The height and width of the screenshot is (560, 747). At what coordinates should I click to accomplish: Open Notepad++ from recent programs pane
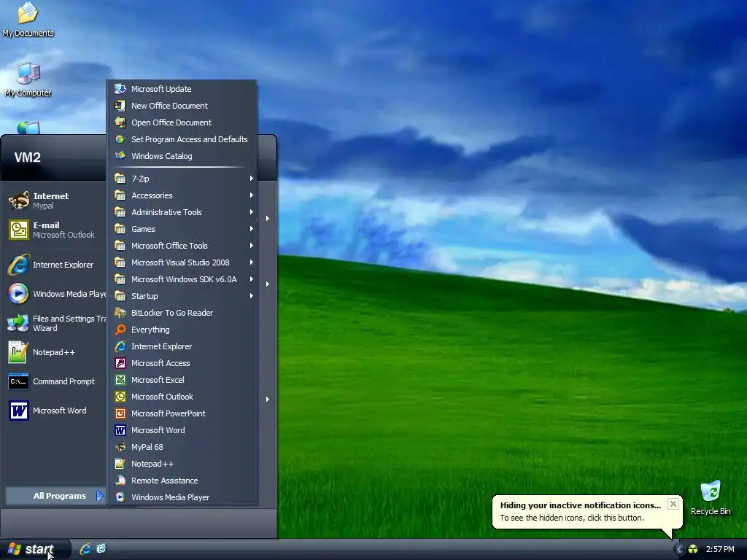point(55,352)
